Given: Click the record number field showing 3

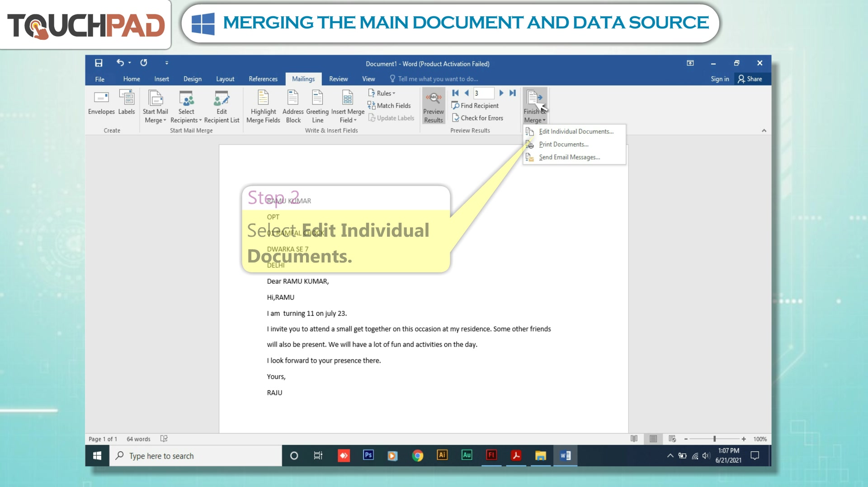Looking at the screenshot, I should 484,93.
